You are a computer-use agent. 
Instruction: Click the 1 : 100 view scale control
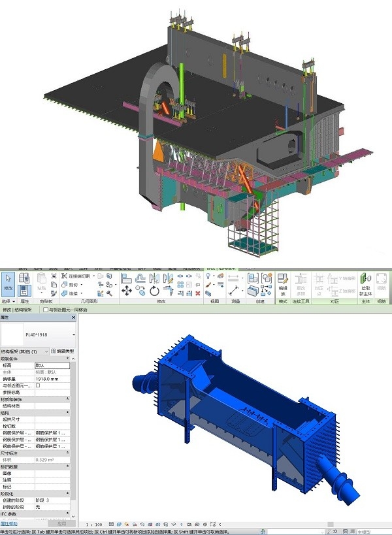(93, 524)
